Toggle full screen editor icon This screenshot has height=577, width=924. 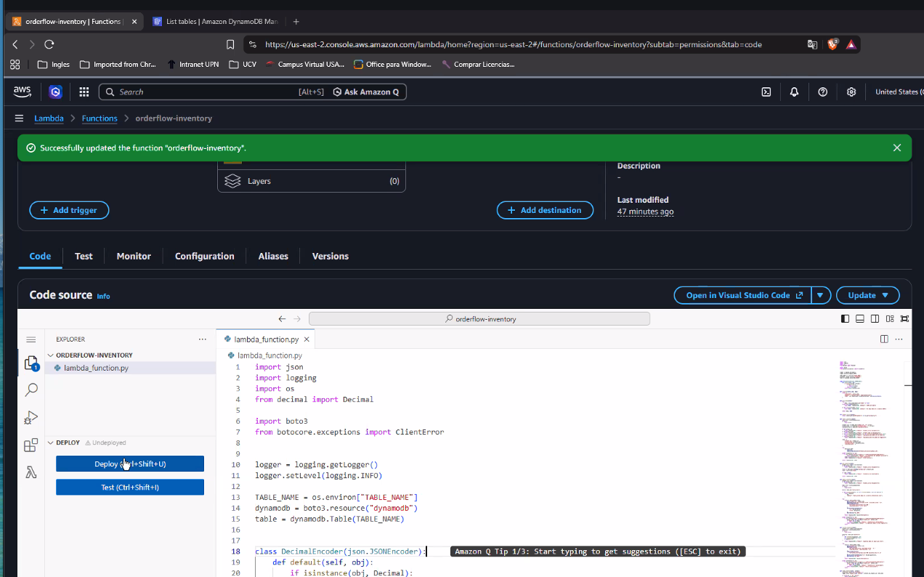point(904,319)
